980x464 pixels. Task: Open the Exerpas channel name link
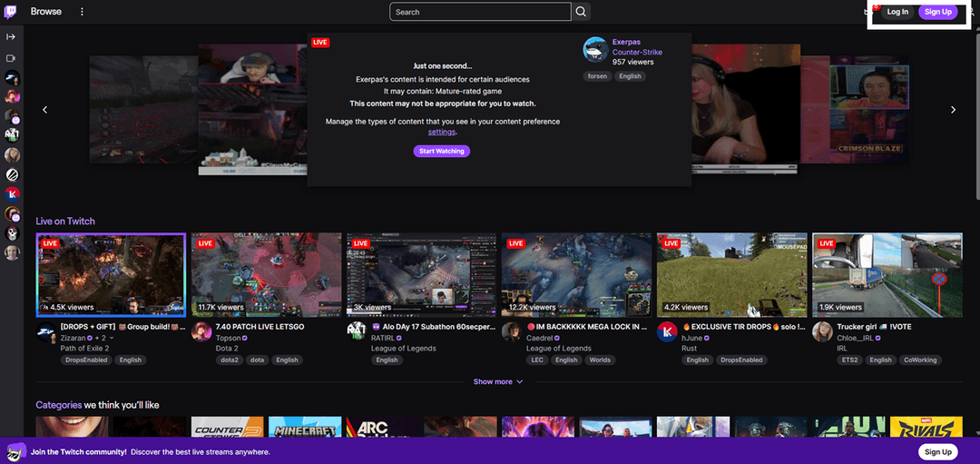pyautogui.click(x=627, y=43)
